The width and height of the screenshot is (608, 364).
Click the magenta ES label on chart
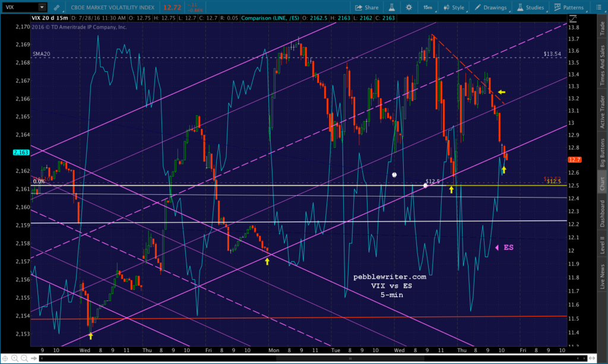pyautogui.click(x=508, y=248)
